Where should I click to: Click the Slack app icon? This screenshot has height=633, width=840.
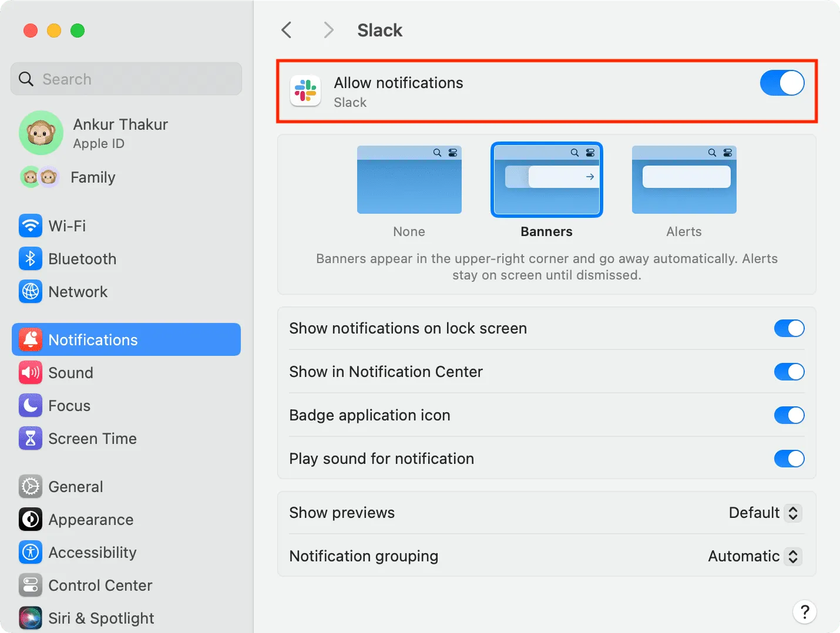tap(305, 91)
